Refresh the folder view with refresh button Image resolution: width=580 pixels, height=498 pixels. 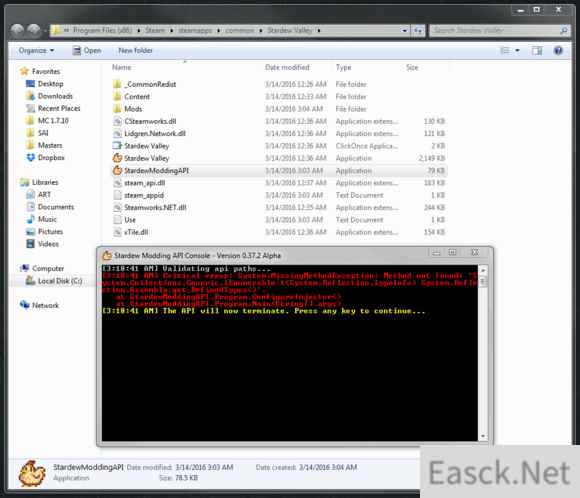[418, 30]
